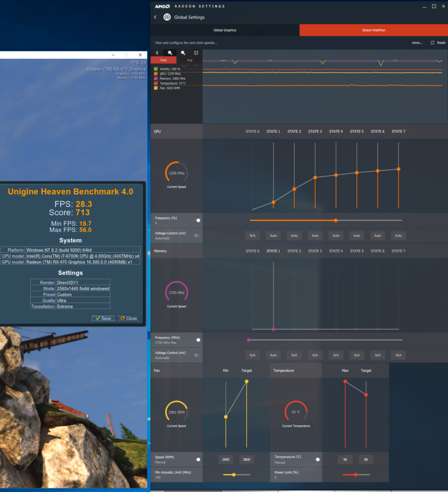
Task: Minimize the Radeon Settings window
Action: [x=424, y=6]
